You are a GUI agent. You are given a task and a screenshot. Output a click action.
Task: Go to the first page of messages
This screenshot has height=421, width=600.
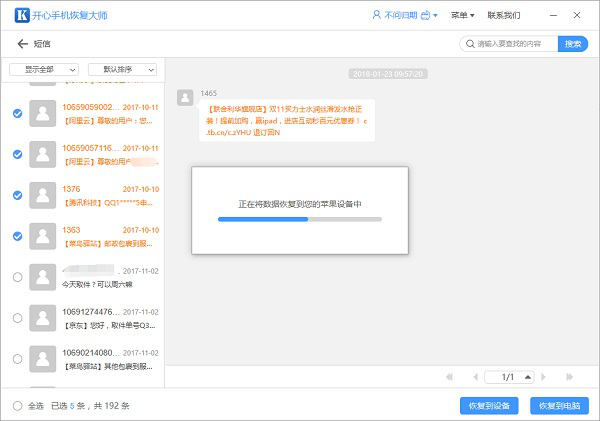451,377
